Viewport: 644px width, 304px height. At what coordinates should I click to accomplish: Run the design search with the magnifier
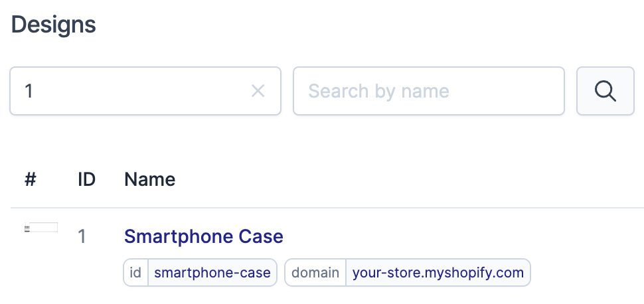coord(605,91)
